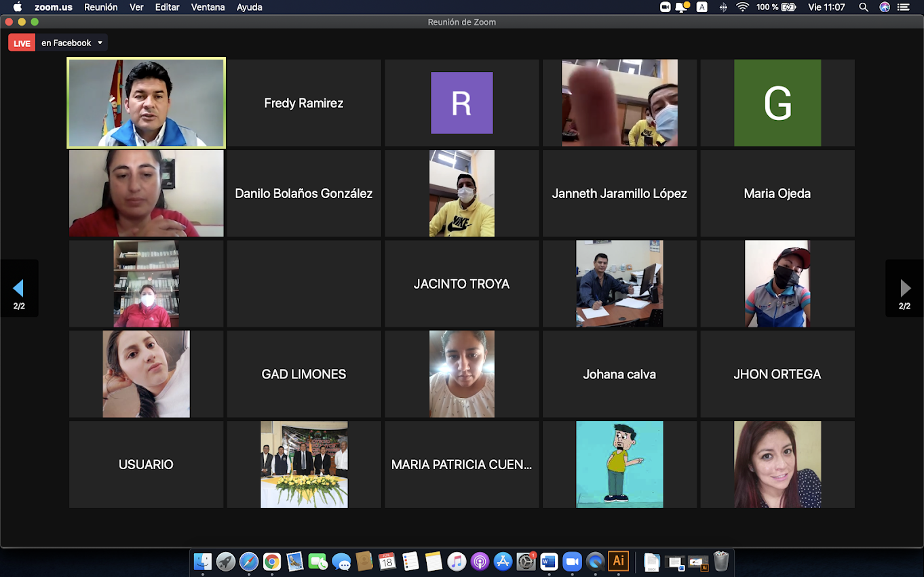Open the Ayuda menu

(x=250, y=7)
